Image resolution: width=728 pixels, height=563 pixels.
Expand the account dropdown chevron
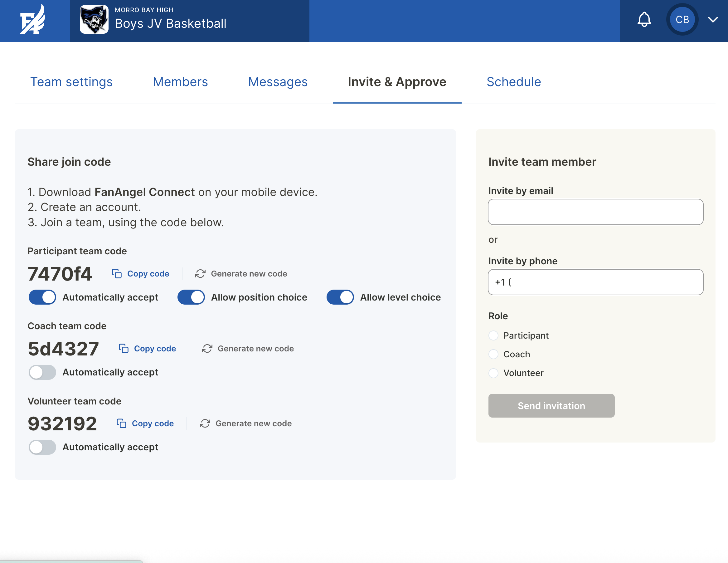[713, 20]
